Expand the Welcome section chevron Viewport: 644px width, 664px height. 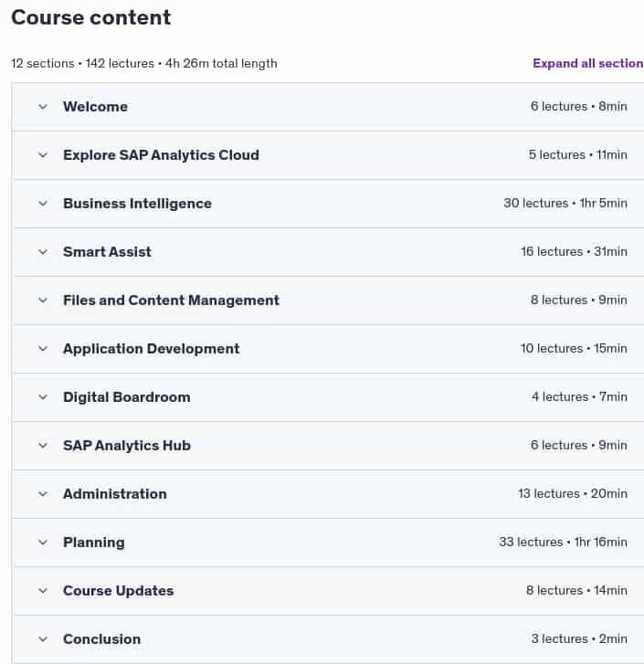43,107
